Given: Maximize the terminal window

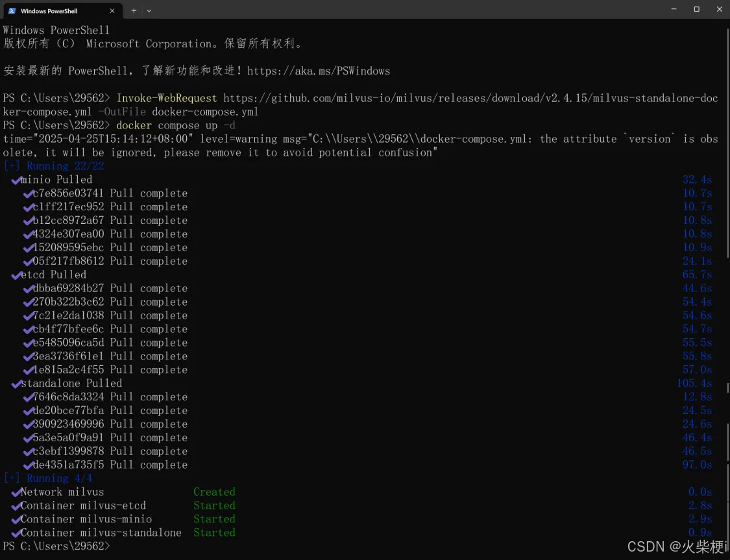Looking at the screenshot, I should pyautogui.click(x=696, y=9).
